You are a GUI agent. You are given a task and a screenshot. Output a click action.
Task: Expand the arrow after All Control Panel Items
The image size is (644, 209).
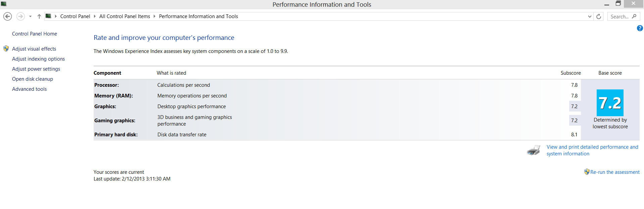pos(154,16)
